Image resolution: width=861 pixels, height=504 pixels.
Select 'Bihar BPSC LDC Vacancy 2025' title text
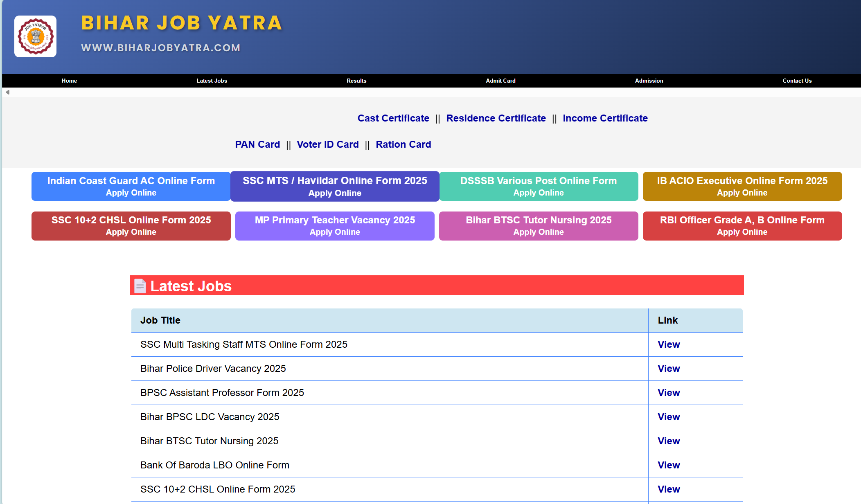click(x=210, y=417)
